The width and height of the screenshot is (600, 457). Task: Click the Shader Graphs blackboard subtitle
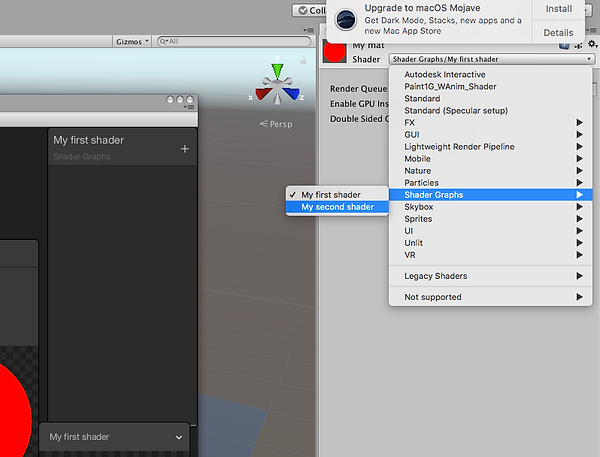(x=82, y=157)
